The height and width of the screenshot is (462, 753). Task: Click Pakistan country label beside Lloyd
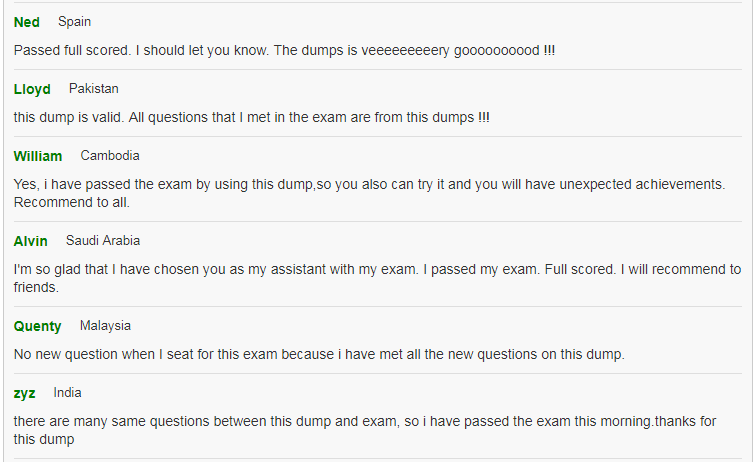(94, 89)
